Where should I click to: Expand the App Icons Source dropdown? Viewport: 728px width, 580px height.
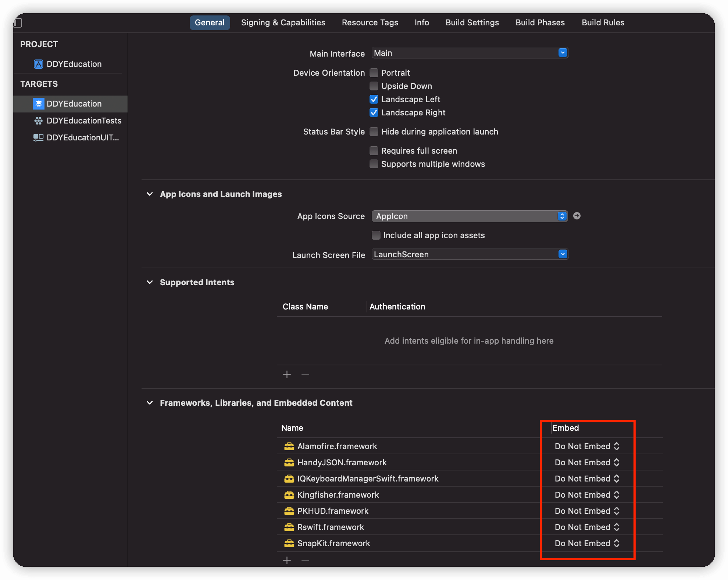pyautogui.click(x=563, y=216)
